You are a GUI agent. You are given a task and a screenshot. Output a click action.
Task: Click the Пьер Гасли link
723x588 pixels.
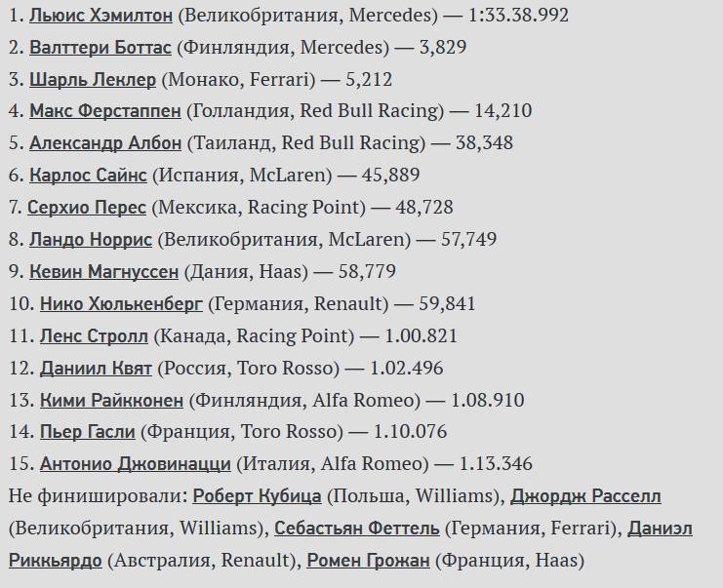tap(88, 433)
